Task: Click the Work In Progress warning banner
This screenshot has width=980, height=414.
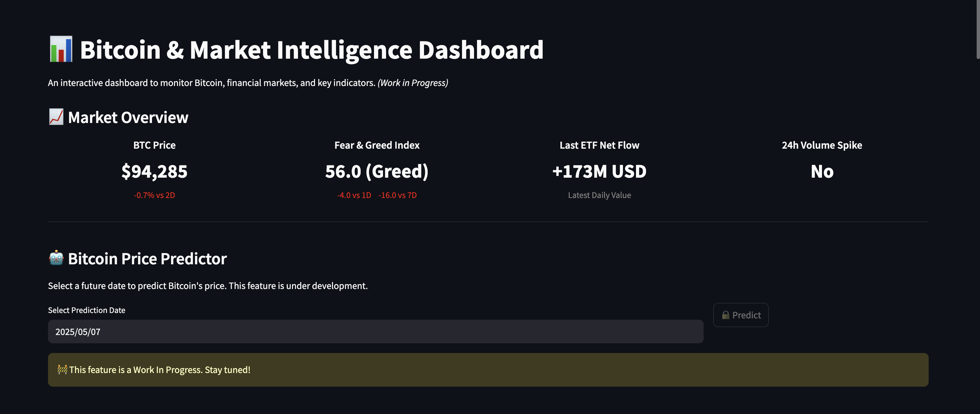Action: (488, 370)
